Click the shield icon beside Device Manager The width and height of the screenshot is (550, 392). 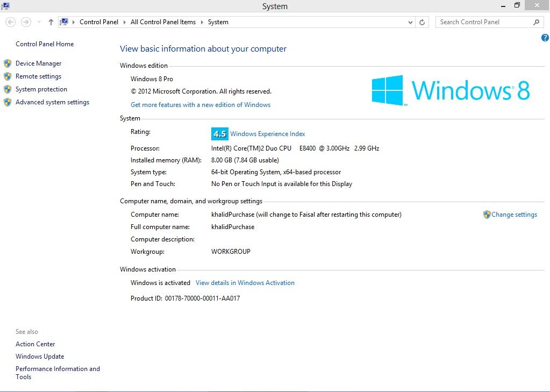pos(8,63)
